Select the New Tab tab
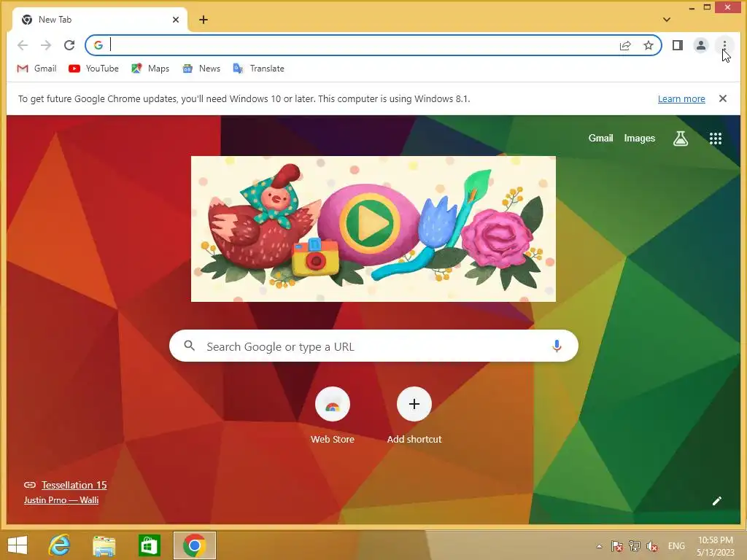747x560 pixels. (99, 20)
